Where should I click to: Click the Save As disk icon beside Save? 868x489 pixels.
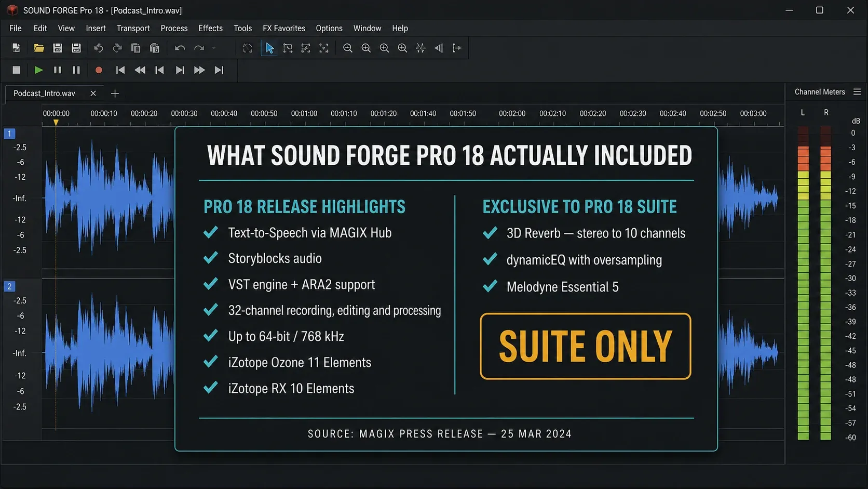[76, 48]
